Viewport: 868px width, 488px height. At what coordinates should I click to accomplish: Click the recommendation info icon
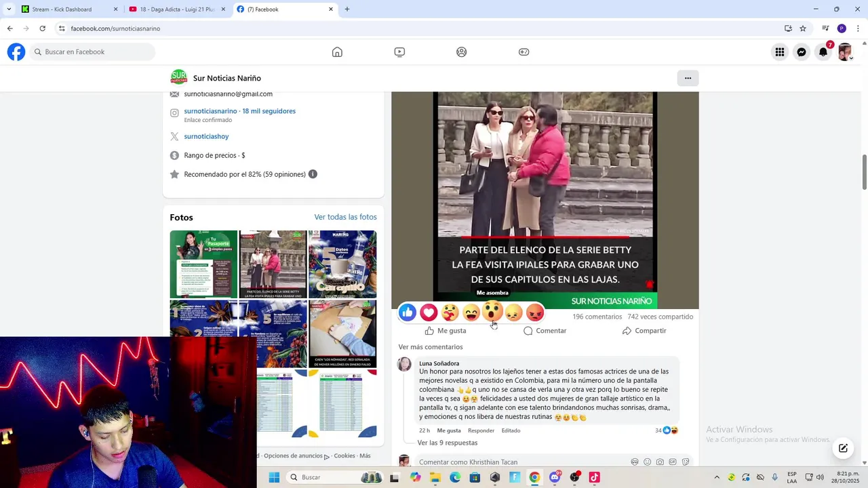(x=313, y=174)
